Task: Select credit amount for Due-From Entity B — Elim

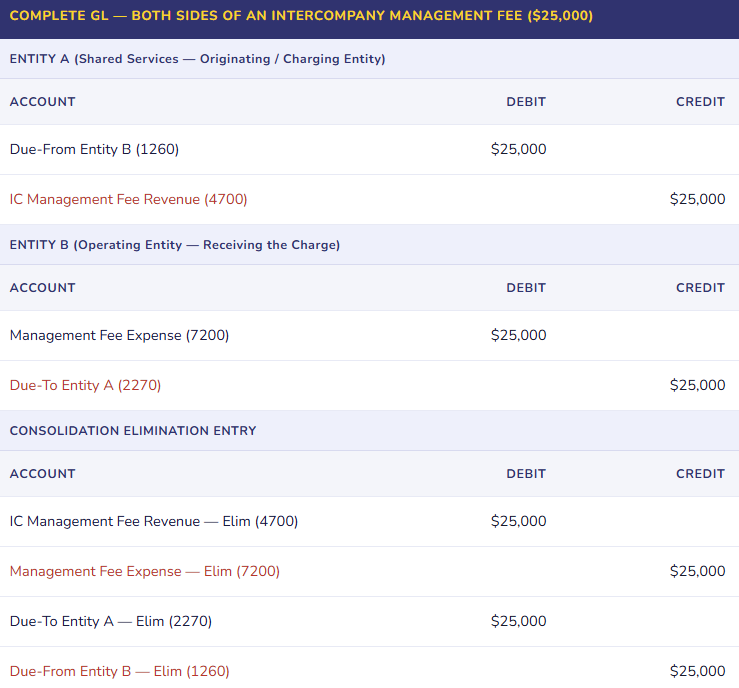Action: tap(697, 671)
